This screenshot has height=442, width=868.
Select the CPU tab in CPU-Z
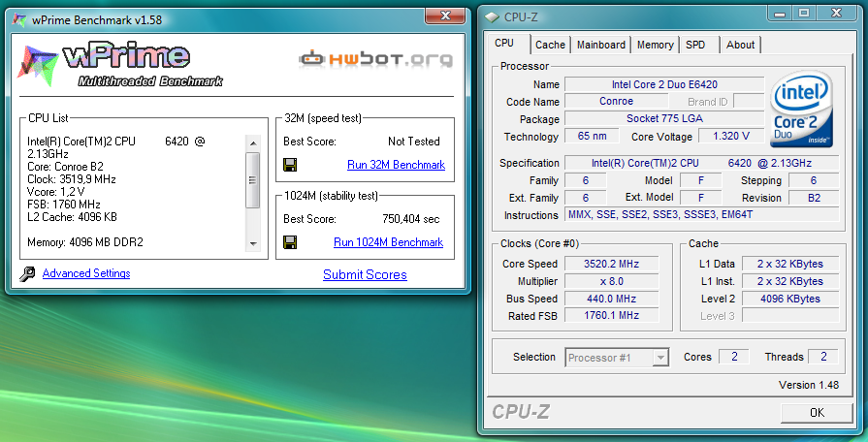(504, 44)
